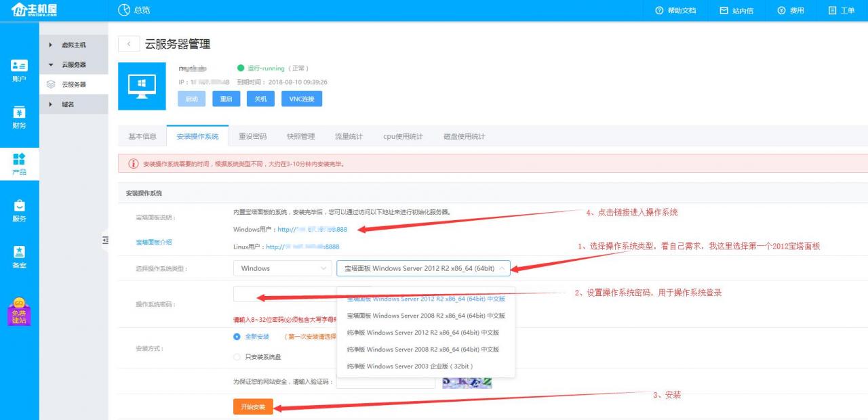Select 服务 in left sidebar

tap(19, 211)
